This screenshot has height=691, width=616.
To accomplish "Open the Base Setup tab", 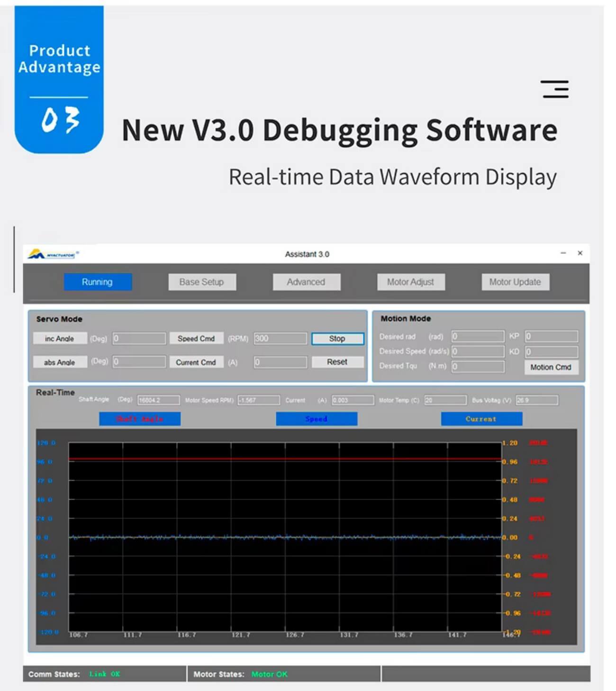I will click(x=202, y=282).
